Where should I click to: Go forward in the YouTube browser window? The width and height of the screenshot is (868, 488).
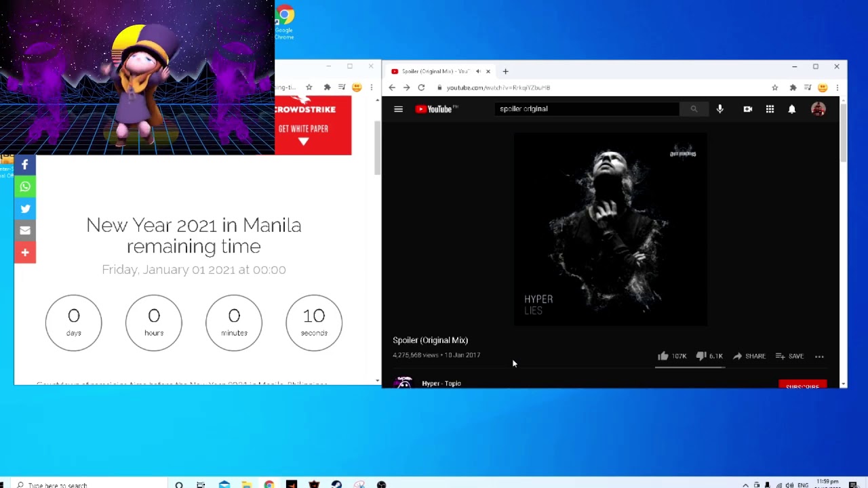coord(406,87)
